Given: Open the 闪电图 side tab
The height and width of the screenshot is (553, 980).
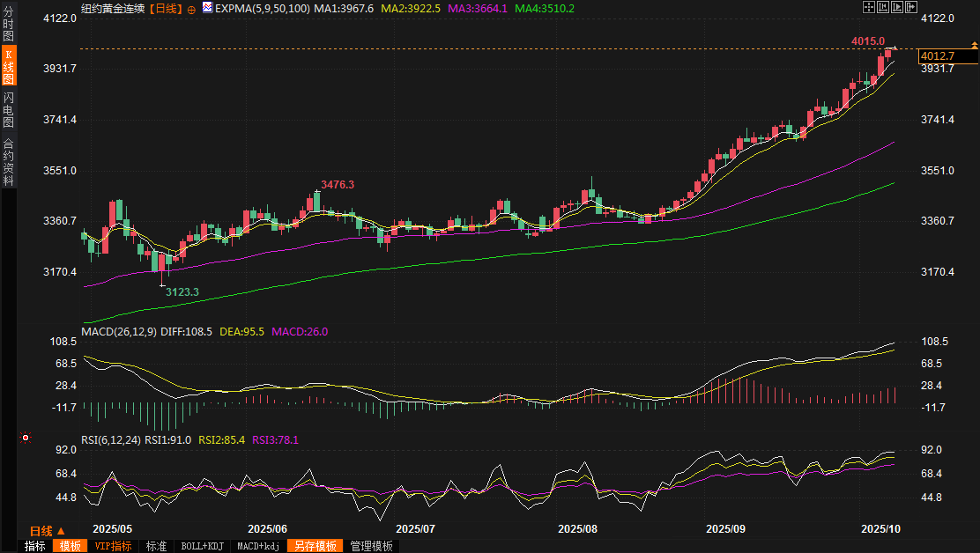Looking at the screenshot, I should click(8, 110).
